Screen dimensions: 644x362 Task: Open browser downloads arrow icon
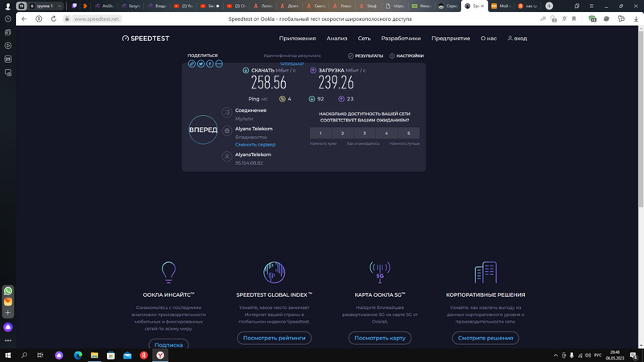(636, 19)
